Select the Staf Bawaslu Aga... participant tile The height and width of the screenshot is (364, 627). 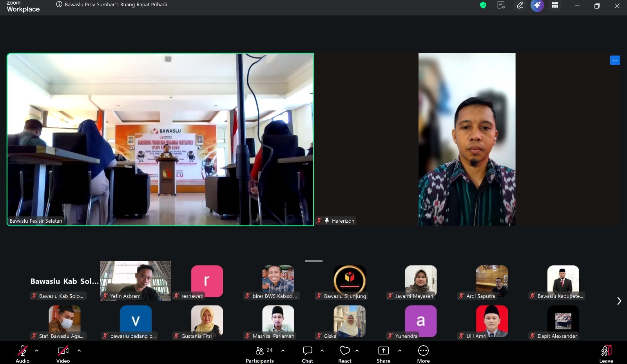click(65, 321)
